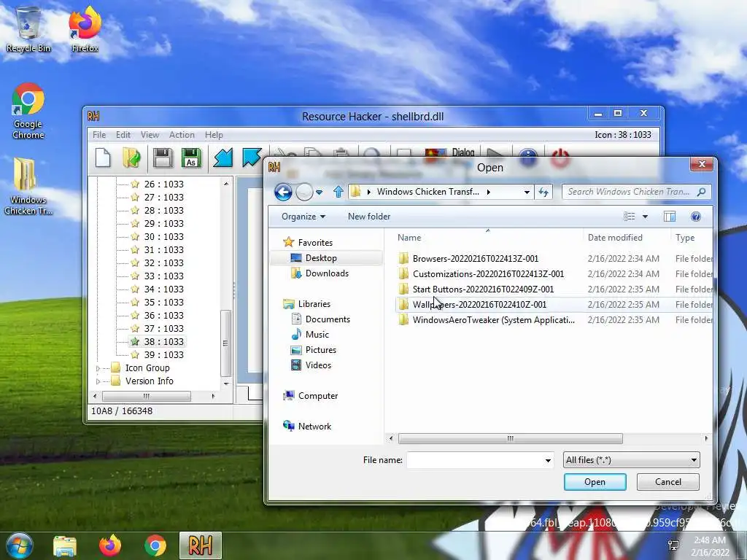Click the New file icon in Resource Hacker toolbar
Screen dimensions: 747x560
(x=103, y=158)
